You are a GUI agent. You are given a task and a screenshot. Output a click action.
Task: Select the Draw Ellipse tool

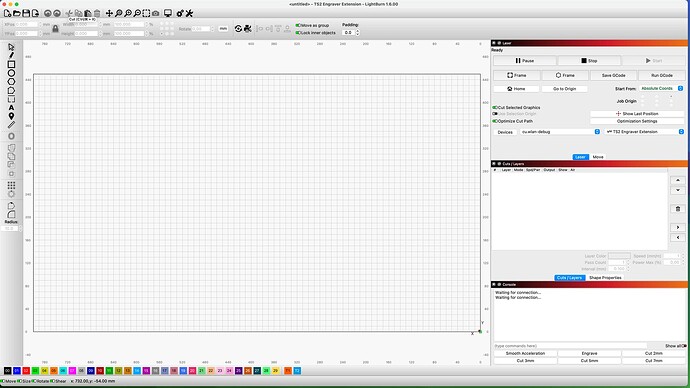(x=11, y=73)
